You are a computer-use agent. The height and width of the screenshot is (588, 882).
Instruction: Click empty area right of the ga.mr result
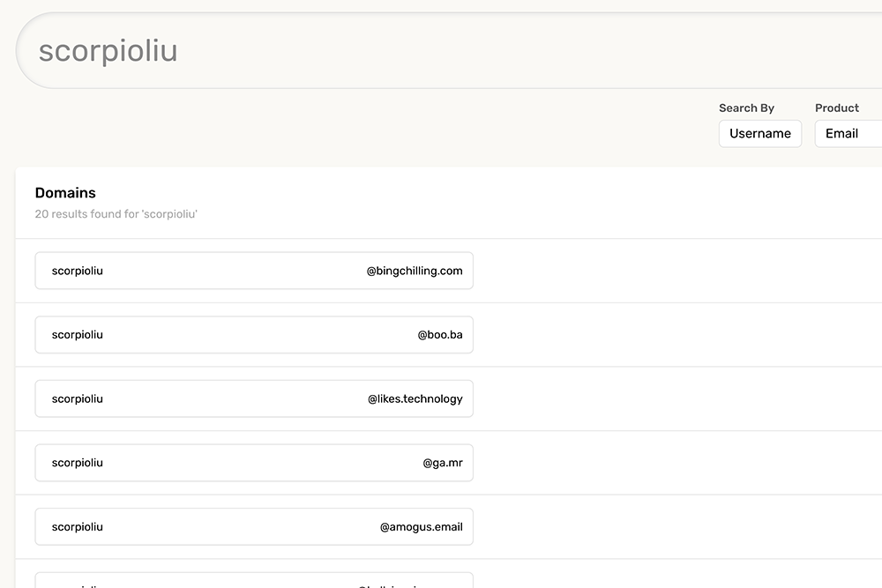(x=670, y=463)
